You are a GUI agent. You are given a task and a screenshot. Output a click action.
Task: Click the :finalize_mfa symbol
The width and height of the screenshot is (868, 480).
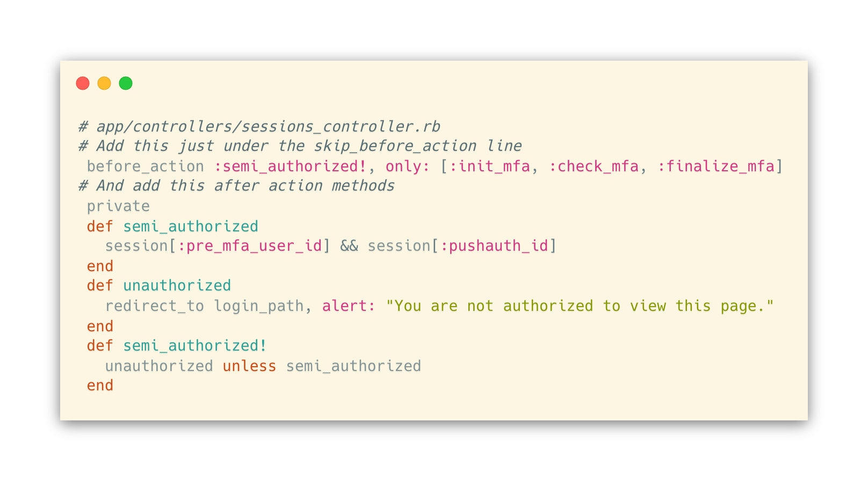click(716, 166)
